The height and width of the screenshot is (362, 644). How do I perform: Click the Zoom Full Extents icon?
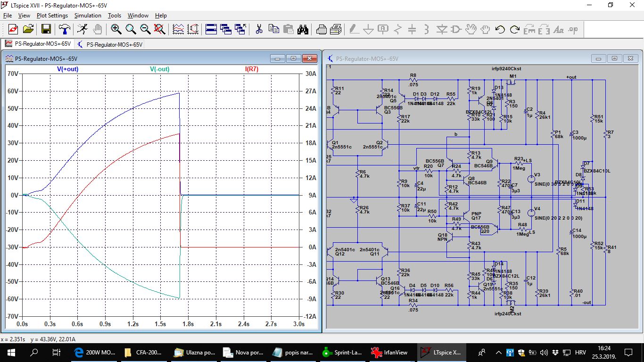(x=160, y=29)
